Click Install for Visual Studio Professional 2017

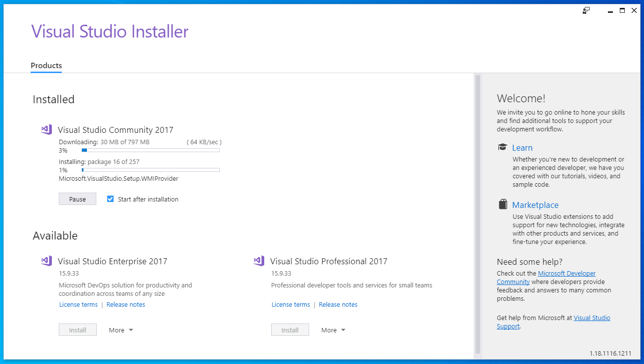(x=290, y=329)
